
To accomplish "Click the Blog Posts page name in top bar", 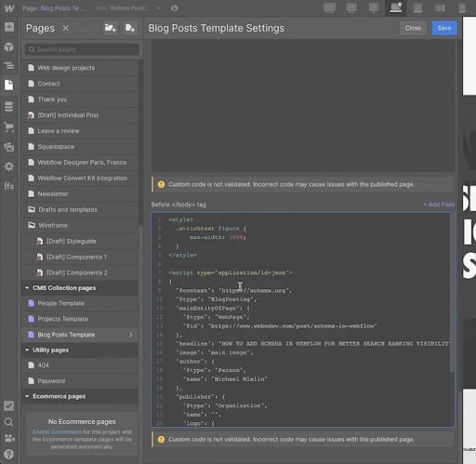I will point(61,8).
